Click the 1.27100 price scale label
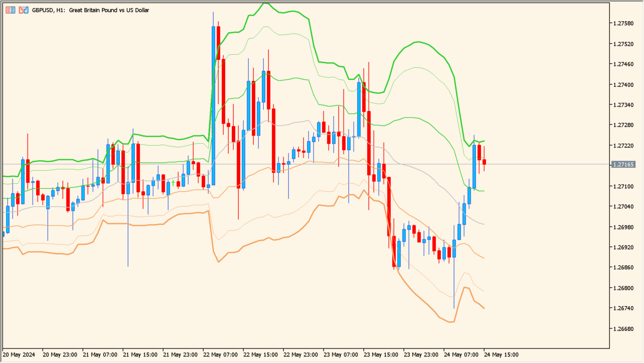Image resolution: width=644 pixels, height=363 pixels. click(624, 186)
